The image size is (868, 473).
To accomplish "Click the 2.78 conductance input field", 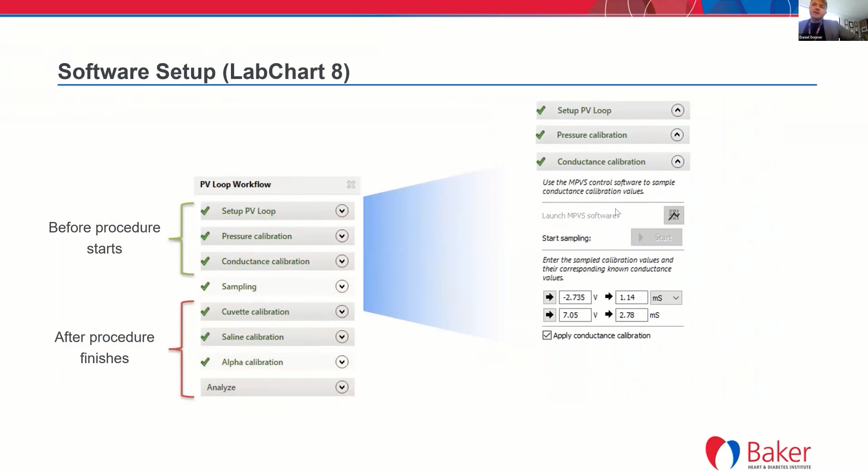I will point(631,315).
